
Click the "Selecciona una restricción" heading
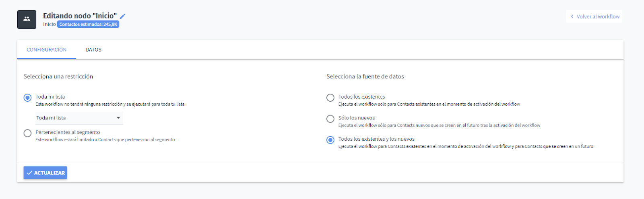(x=58, y=76)
